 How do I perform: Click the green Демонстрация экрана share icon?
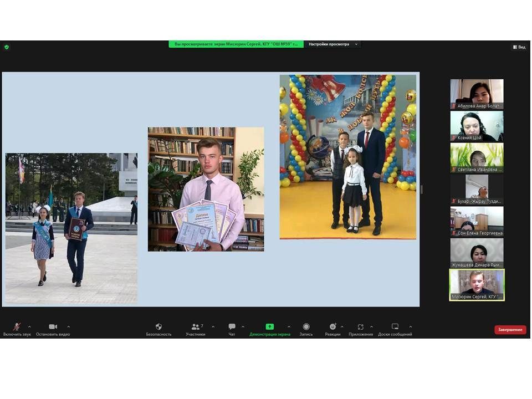tap(269, 327)
